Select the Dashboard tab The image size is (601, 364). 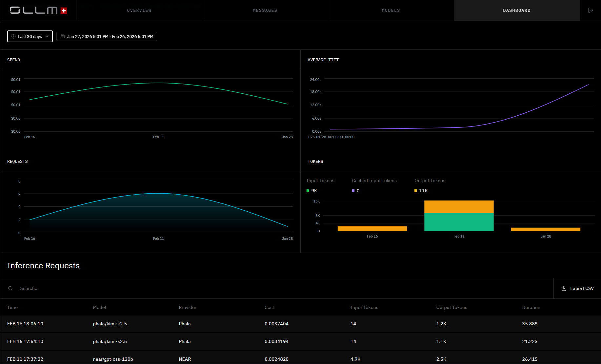point(517,10)
